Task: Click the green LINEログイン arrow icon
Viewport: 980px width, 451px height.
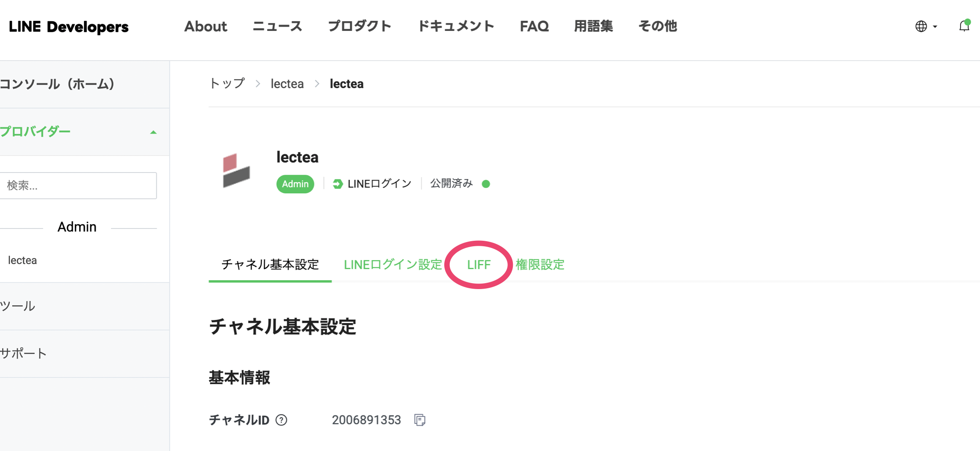Action: click(337, 184)
